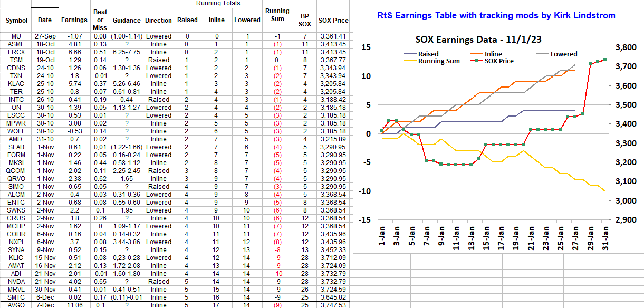Click the RtS Earnings Table title text
This screenshot has width=644, height=308.
click(x=496, y=15)
